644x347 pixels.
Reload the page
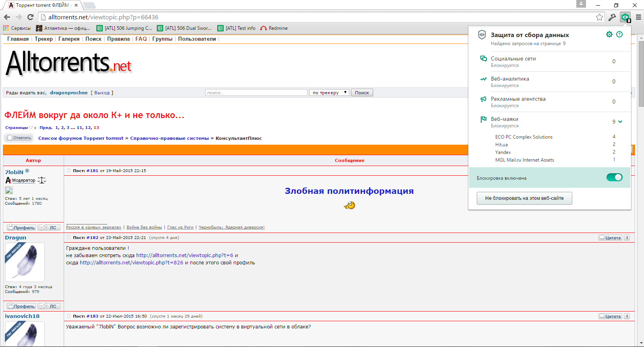click(x=30, y=17)
